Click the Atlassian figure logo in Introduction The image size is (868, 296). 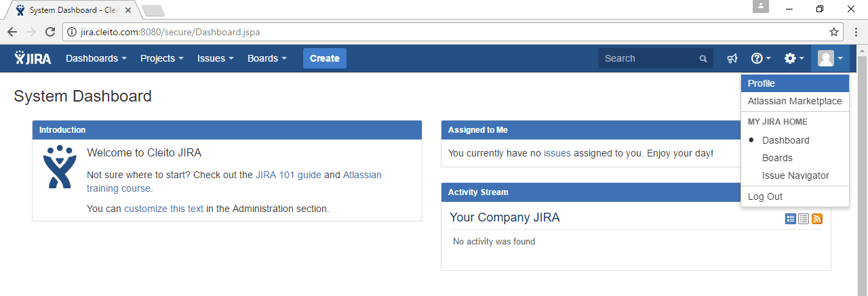coord(60,166)
